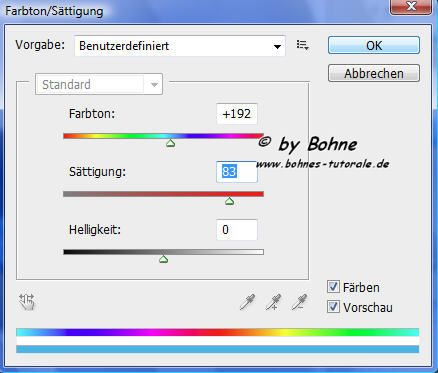This screenshot has height=373, width=438.
Task: Activate the on-image adjustment hand tool
Action: (x=27, y=302)
